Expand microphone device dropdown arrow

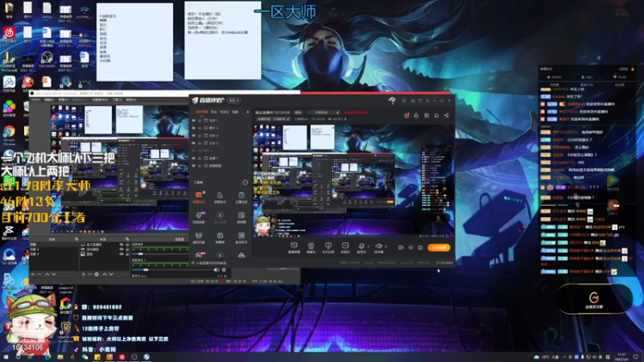368,247
